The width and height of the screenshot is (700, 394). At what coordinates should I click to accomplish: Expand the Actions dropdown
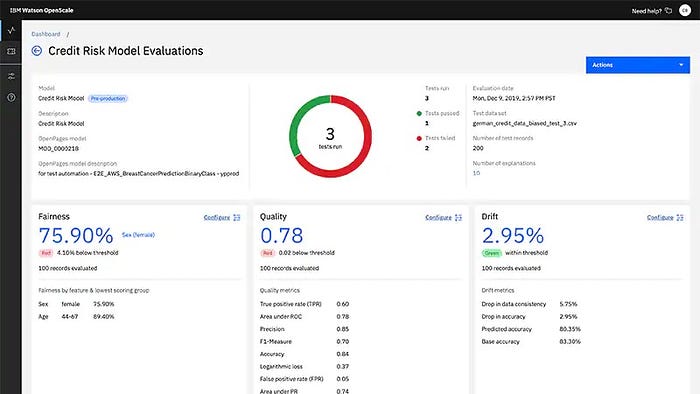[x=638, y=65]
